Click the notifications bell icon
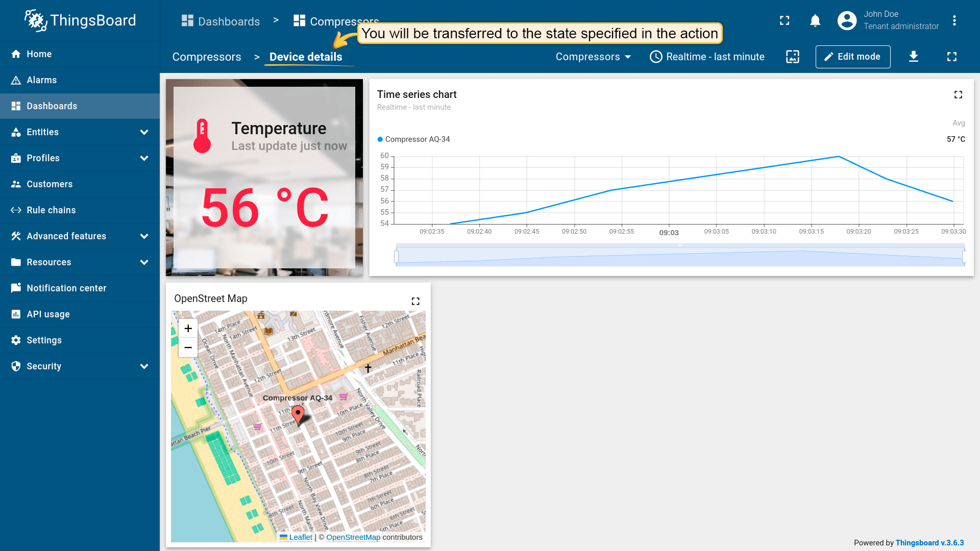 pyautogui.click(x=815, y=21)
